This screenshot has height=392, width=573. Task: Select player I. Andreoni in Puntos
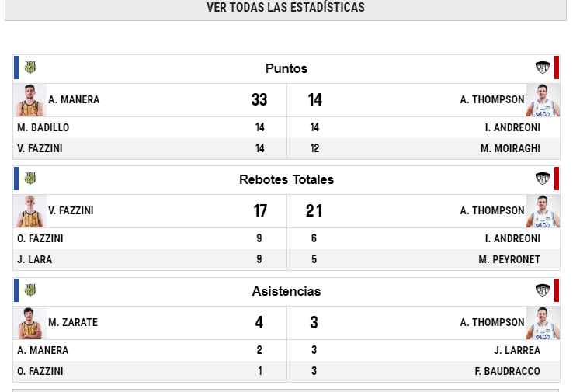click(x=512, y=127)
